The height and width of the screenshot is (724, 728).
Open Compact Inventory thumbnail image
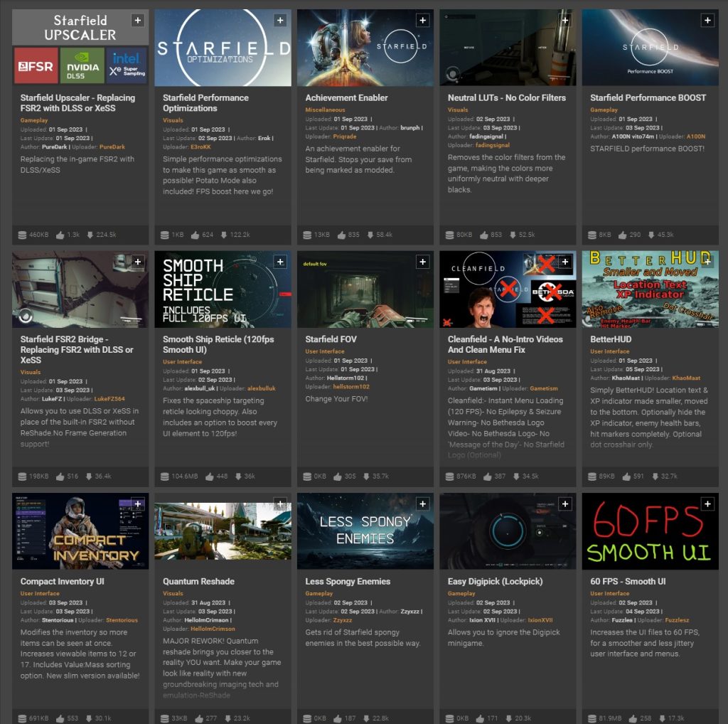coord(80,531)
